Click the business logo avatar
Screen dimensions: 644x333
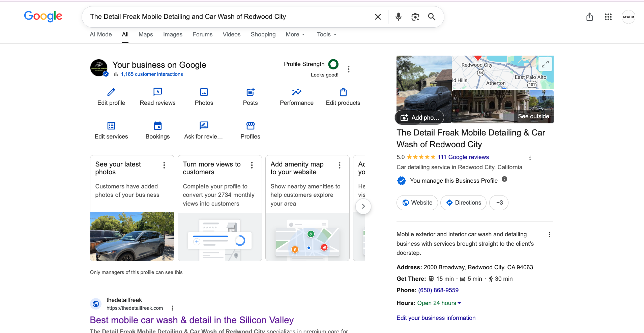(99, 68)
